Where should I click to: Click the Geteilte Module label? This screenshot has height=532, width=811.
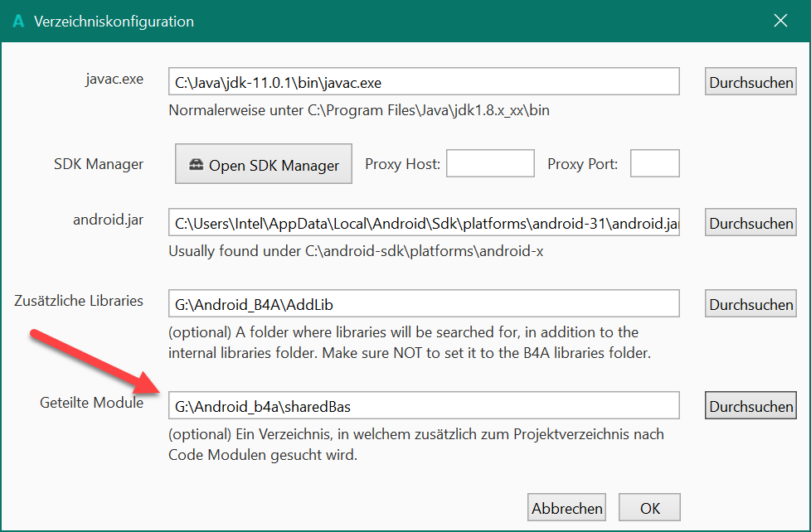[x=91, y=403]
